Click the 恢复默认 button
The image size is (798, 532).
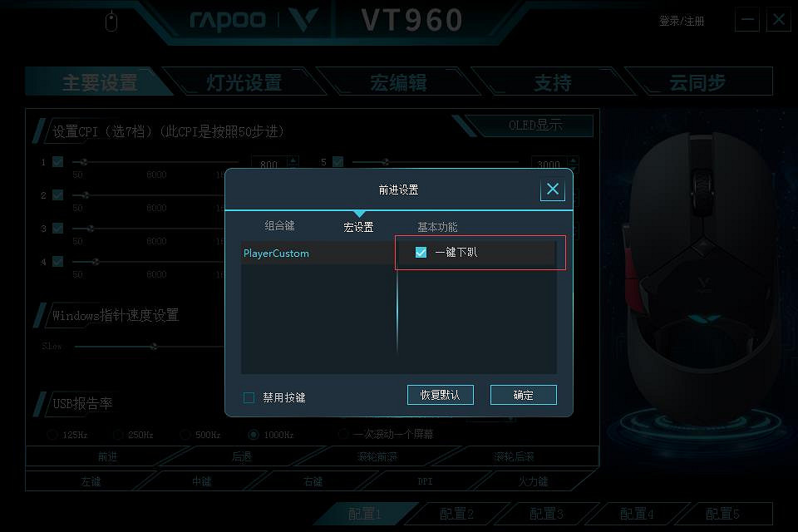point(441,395)
